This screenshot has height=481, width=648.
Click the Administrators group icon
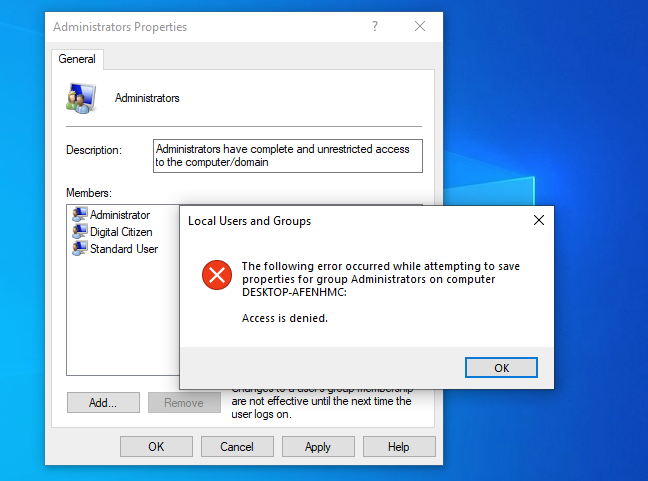pos(80,98)
